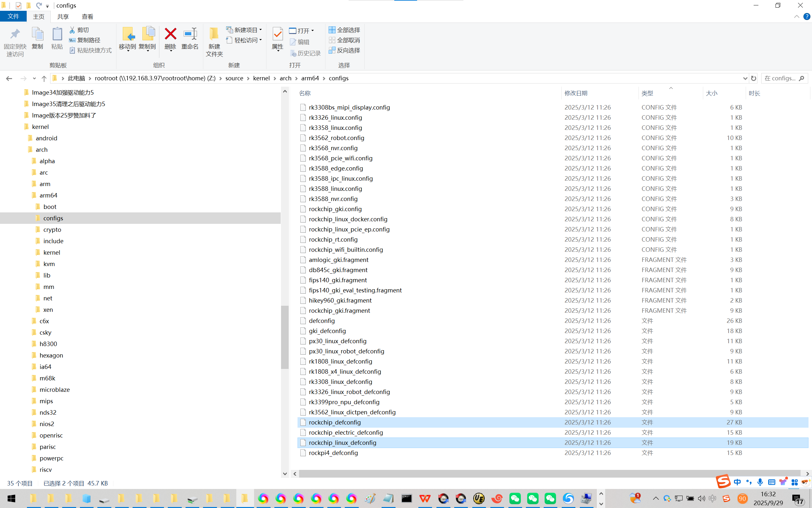812x508 pixels.
Task: Click the 粘贴 paste icon
Action: point(57,34)
